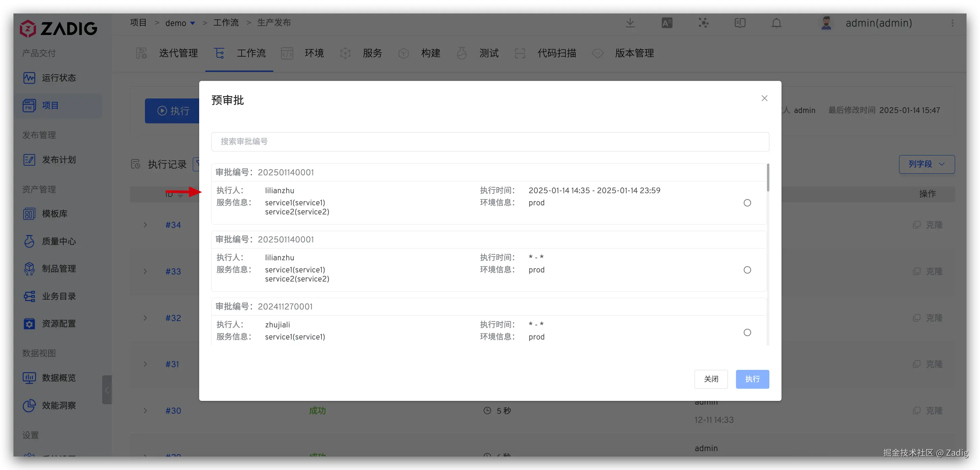Open the documentation book icon
The image size is (980, 470).
pyautogui.click(x=740, y=23)
